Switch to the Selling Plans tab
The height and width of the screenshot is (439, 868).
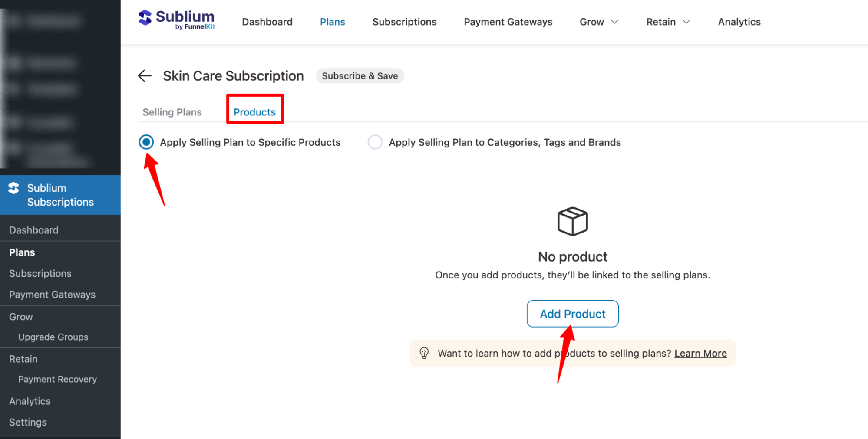pyautogui.click(x=172, y=112)
